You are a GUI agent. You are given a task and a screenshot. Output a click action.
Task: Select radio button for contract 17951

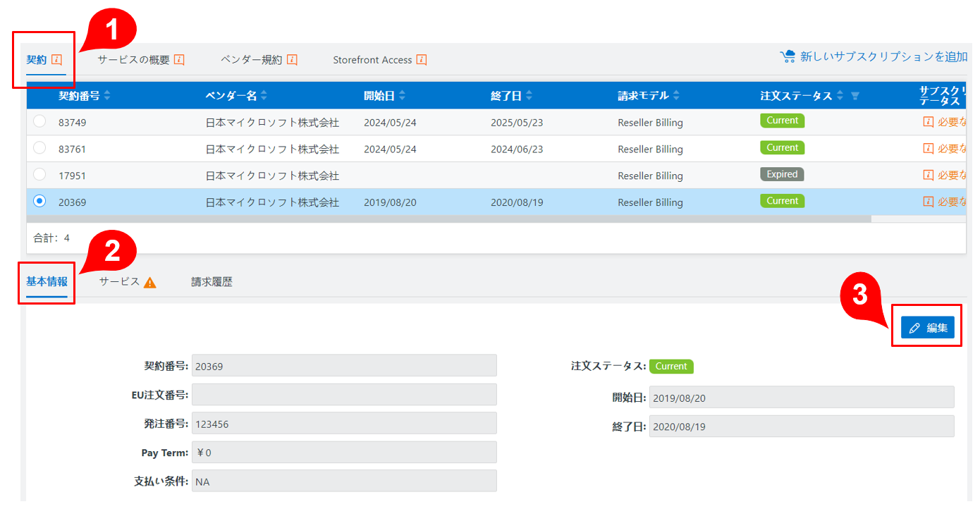click(39, 174)
